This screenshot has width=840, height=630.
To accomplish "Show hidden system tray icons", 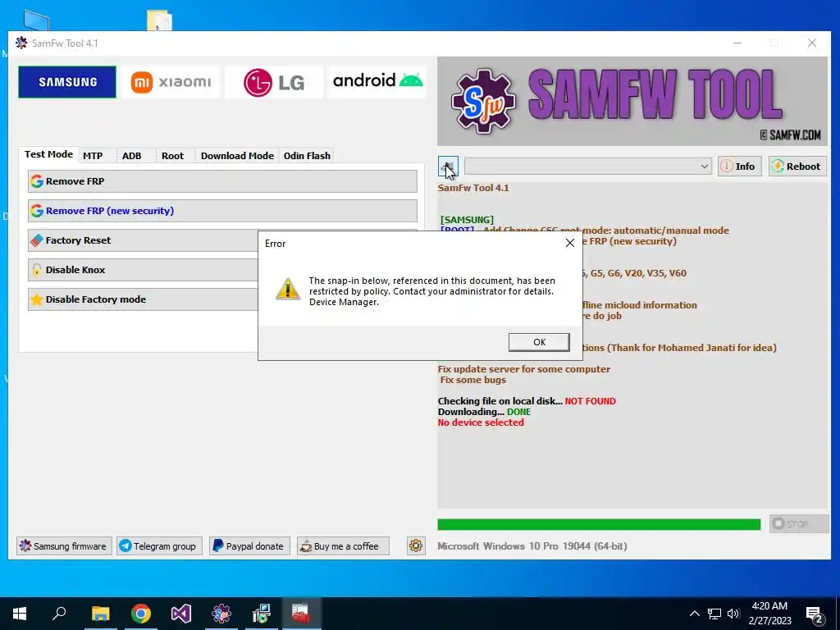I will point(694,614).
